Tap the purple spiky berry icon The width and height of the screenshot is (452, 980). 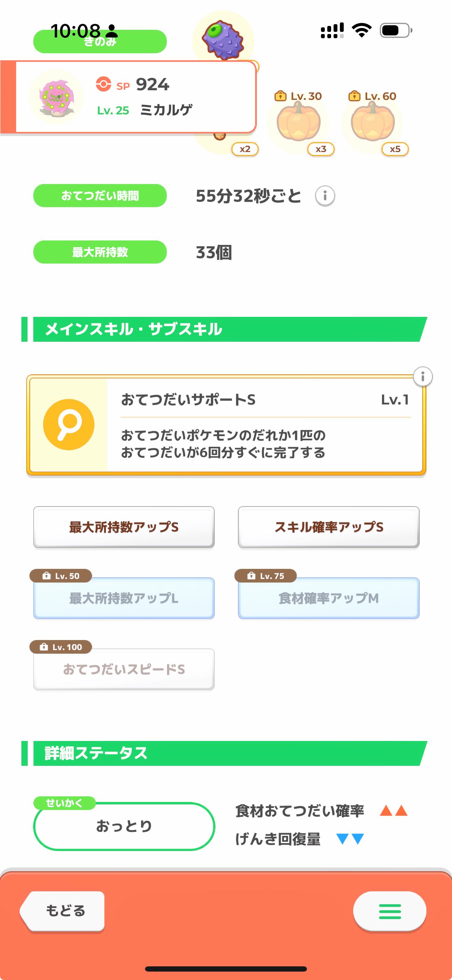[223, 40]
